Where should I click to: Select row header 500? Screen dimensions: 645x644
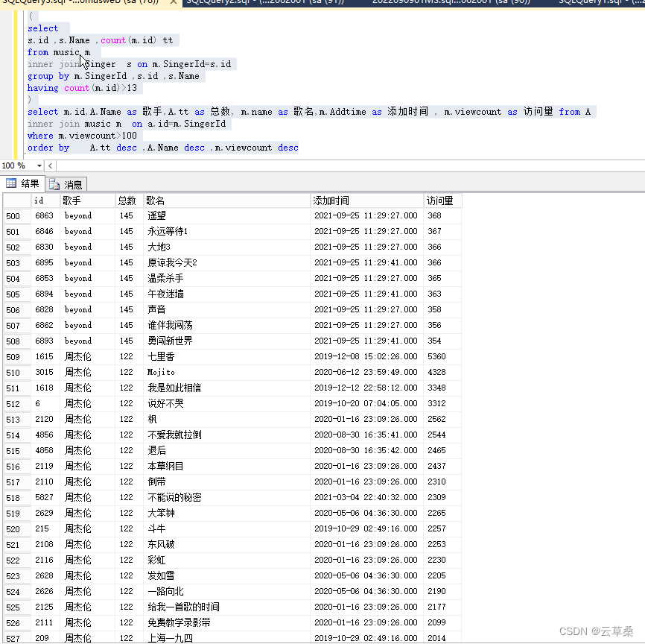coord(17,216)
